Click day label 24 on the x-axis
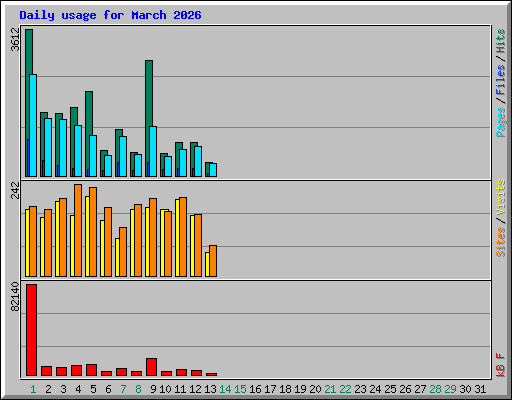512x400 pixels. pos(375,389)
